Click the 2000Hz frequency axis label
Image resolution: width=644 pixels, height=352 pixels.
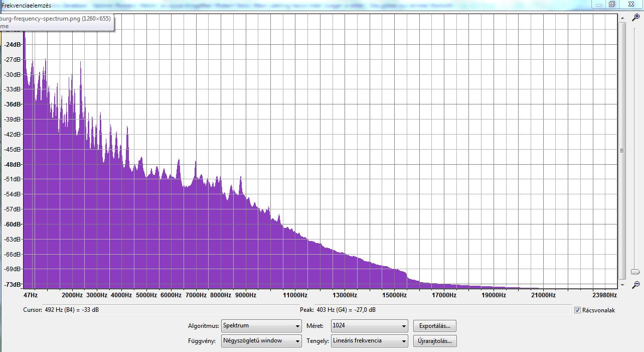tap(72, 295)
